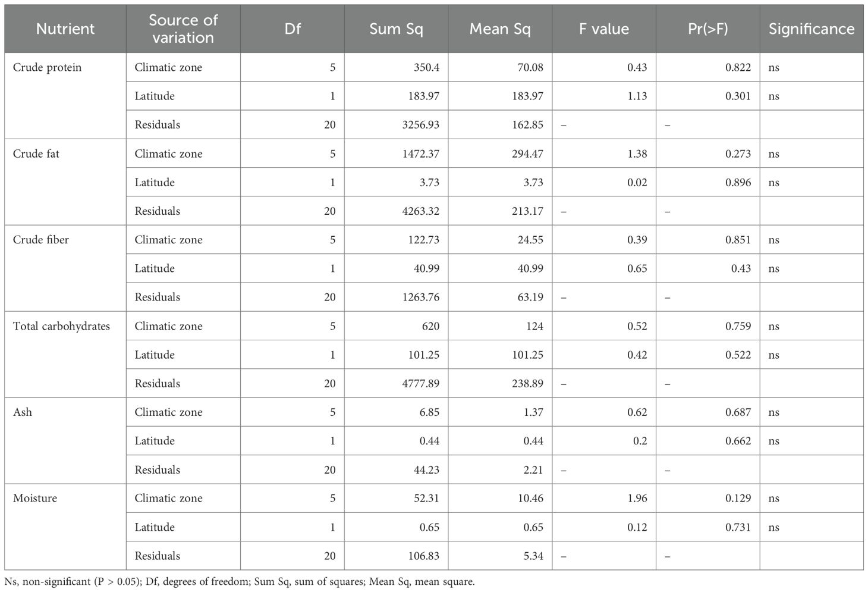Select the Total carbohydrates nutrient cell
This screenshot has width=868, height=592.
coord(61,326)
